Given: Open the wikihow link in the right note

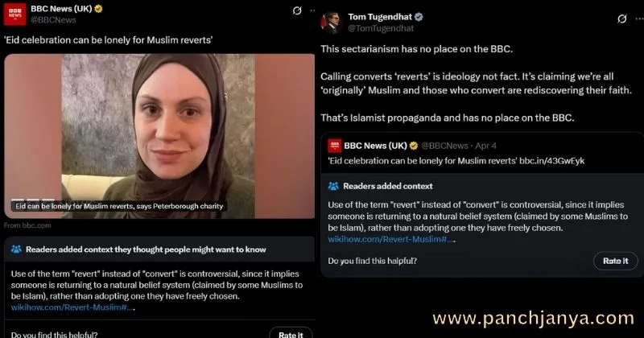Looking at the screenshot, I should (390, 239).
